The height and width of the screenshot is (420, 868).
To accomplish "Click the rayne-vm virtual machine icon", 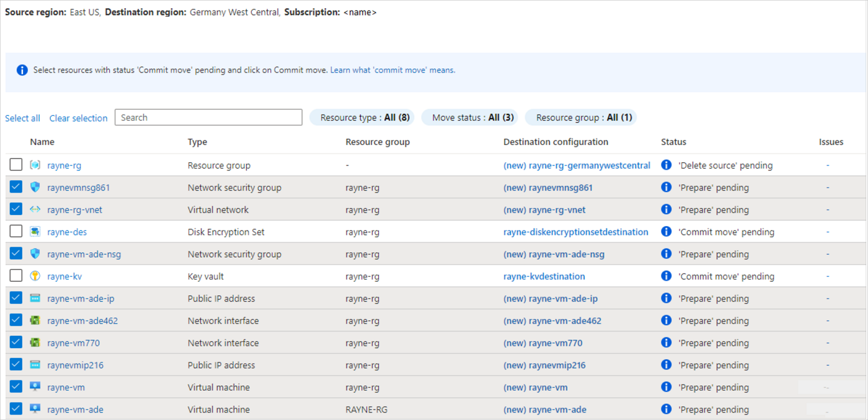I will point(35,387).
